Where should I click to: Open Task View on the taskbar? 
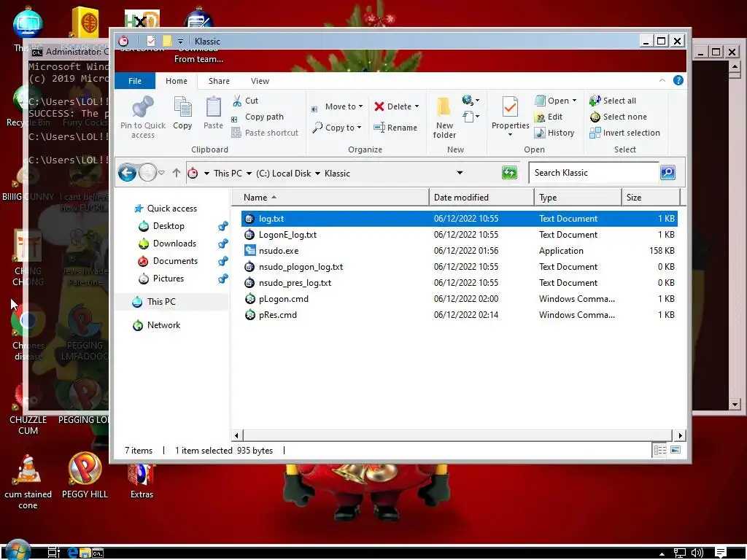click(x=54, y=552)
